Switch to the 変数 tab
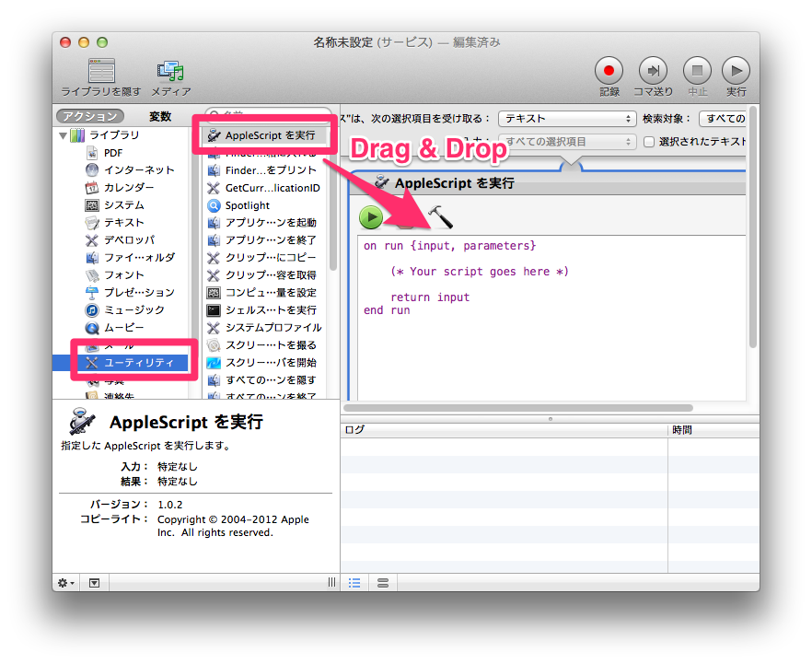Screen dimensions: 812x664 pyautogui.click(x=160, y=117)
